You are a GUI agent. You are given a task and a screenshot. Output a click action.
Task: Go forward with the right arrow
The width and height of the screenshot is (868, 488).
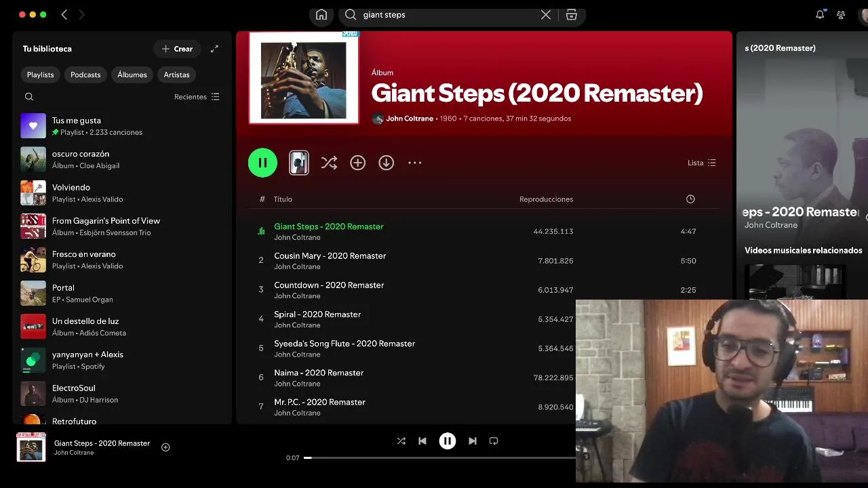pyautogui.click(x=81, y=14)
